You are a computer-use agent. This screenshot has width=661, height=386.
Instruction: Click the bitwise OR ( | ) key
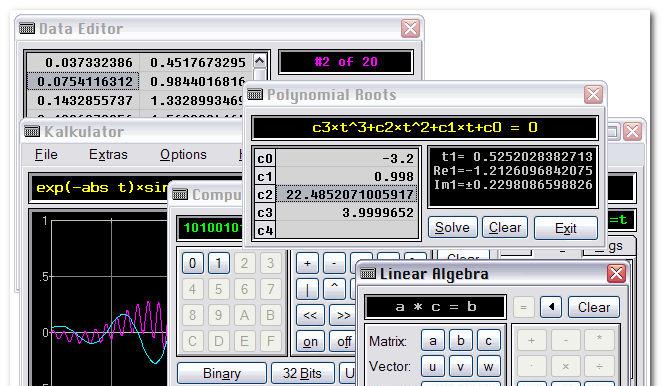(307, 289)
